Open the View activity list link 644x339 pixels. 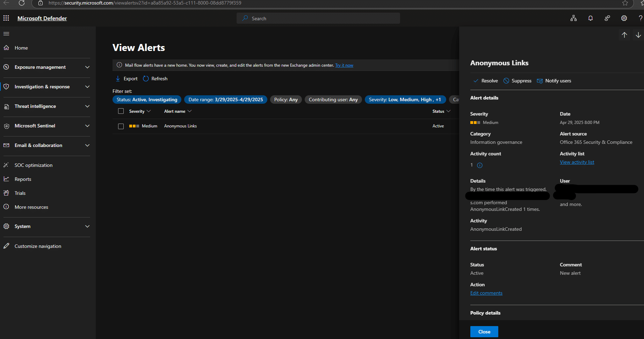click(x=577, y=162)
